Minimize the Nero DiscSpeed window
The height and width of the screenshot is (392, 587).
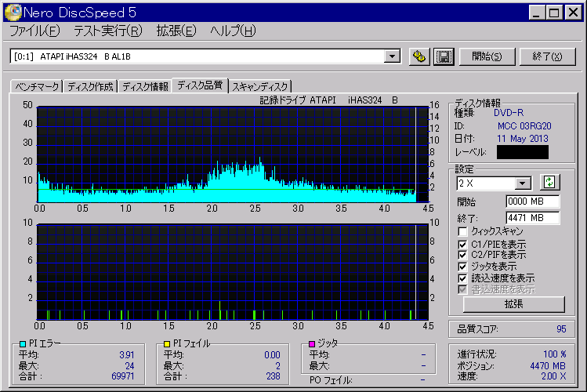click(x=537, y=13)
